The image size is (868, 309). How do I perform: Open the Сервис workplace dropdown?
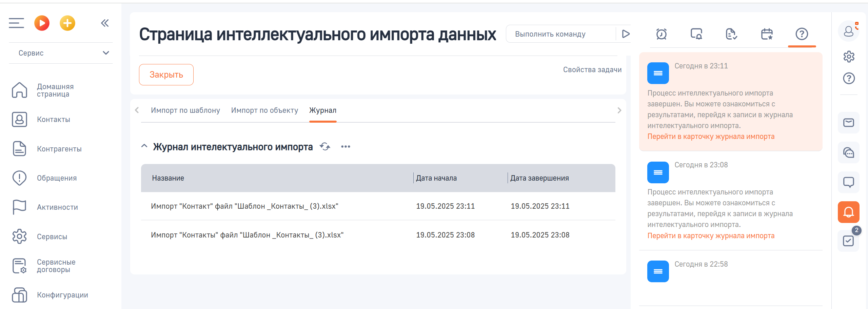pyautogui.click(x=61, y=53)
